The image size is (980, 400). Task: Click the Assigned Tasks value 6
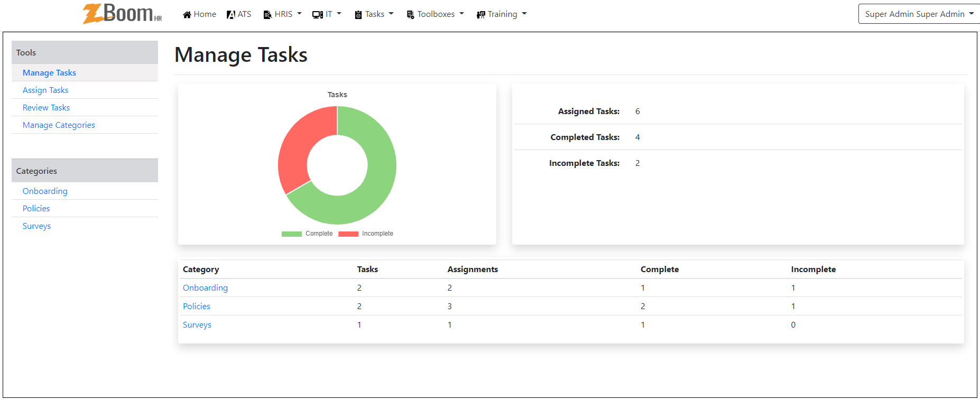[x=637, y=111]
